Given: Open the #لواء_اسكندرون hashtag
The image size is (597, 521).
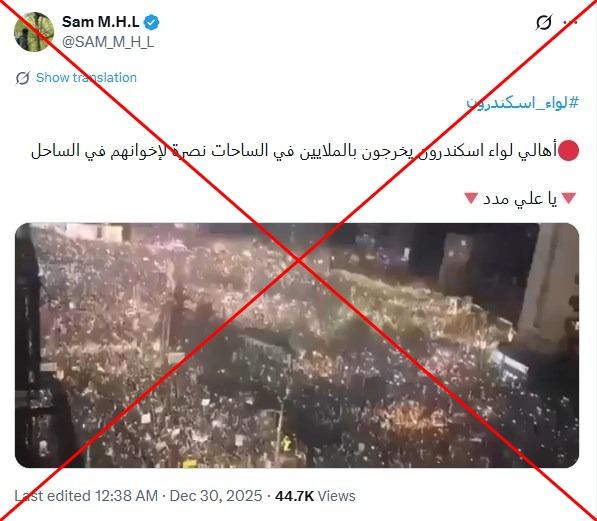Looking at the screenshot, I should (522, 103).
